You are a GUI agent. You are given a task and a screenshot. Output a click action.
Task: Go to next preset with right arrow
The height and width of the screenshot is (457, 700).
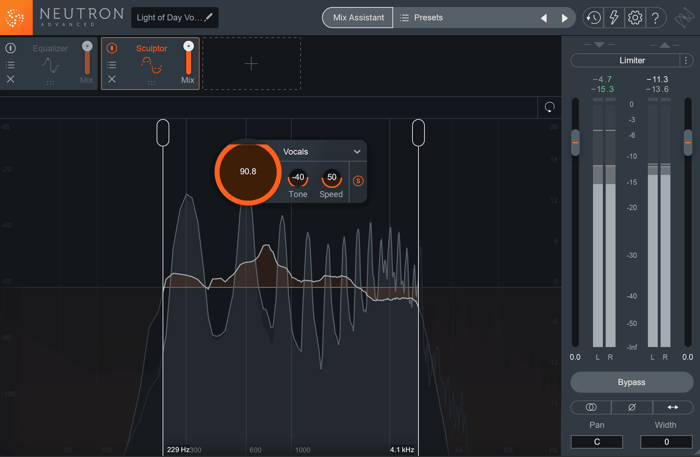tap(564, 18)
